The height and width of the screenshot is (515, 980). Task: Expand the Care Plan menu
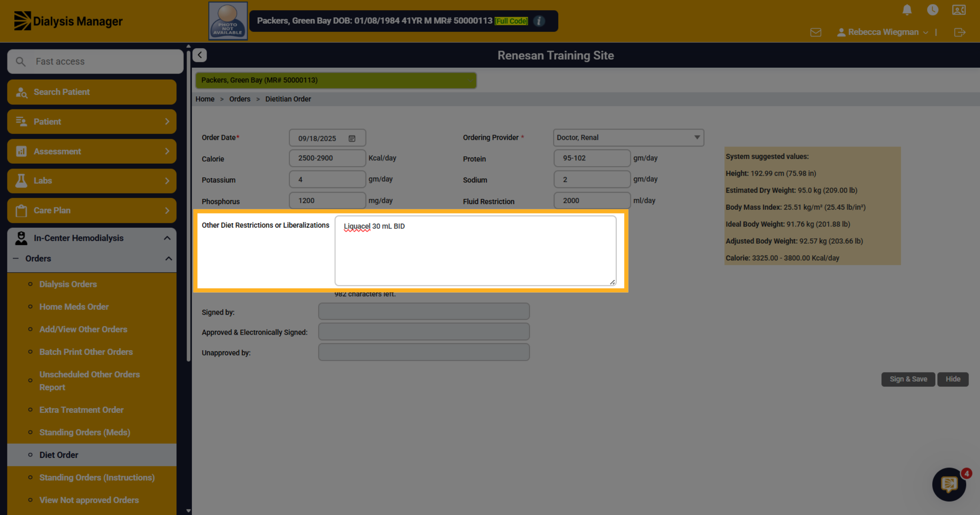pos(92,211)
